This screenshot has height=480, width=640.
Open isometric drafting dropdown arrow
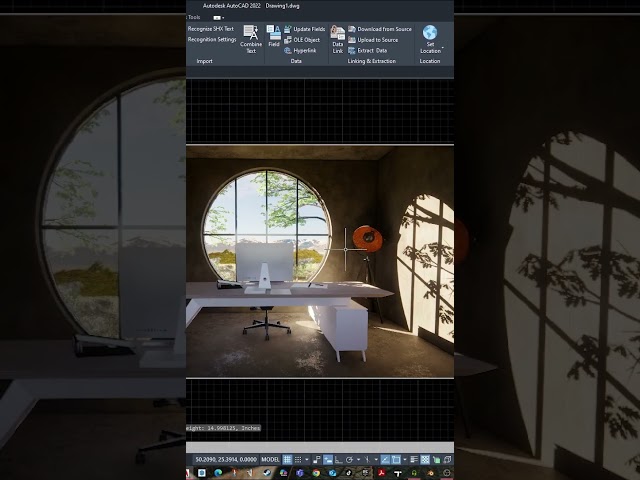coord(376,460)
